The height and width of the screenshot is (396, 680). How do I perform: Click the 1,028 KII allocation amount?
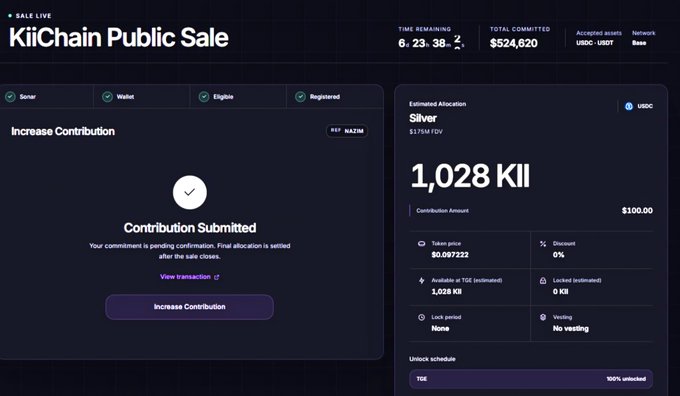(470, 176)
